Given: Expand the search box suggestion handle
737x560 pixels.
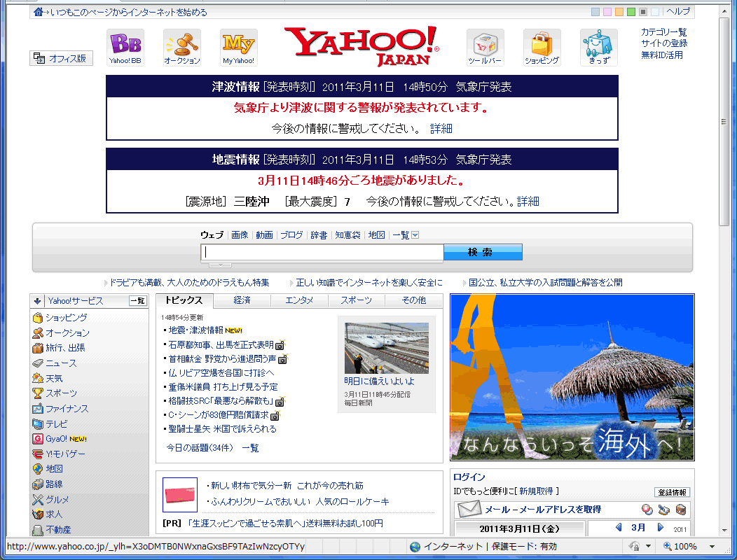Looking at the screenshot, I should tap(220, 265).
